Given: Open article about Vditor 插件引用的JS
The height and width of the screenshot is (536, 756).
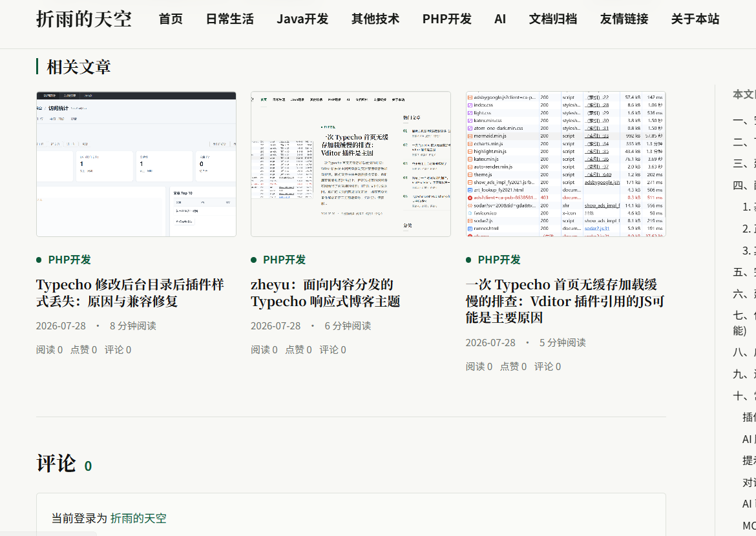Looking at the screenshot, I should coord(565,301).
